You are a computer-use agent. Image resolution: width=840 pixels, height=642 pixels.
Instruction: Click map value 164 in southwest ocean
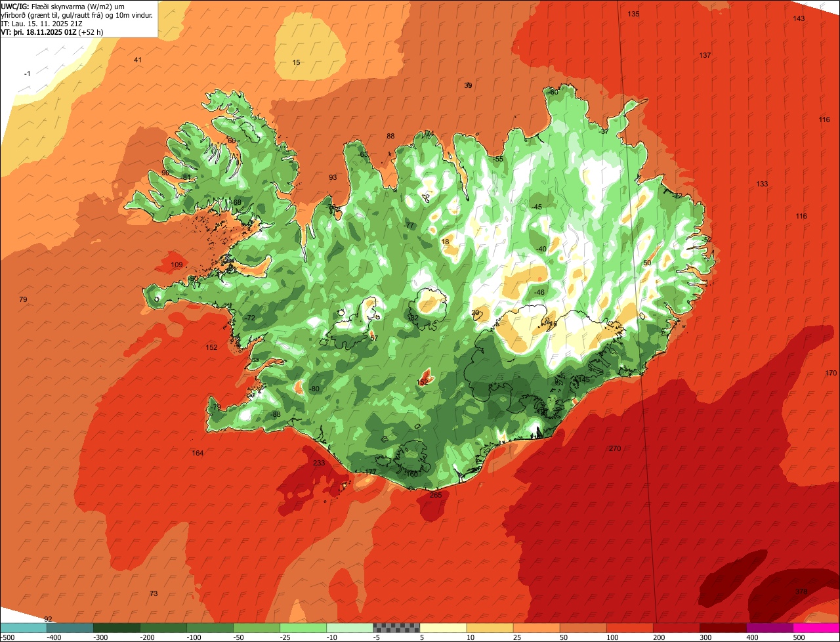pyautogui.click(x=198, y=453)
